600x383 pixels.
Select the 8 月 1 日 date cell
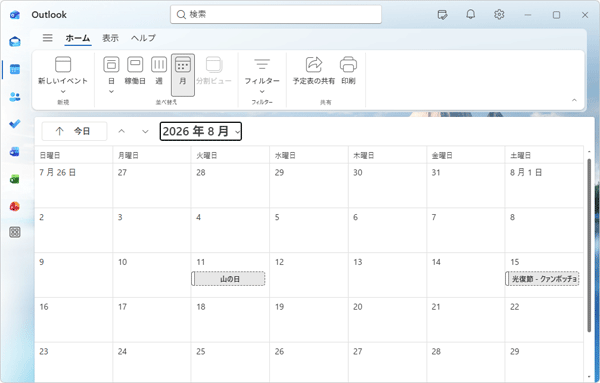544,186
